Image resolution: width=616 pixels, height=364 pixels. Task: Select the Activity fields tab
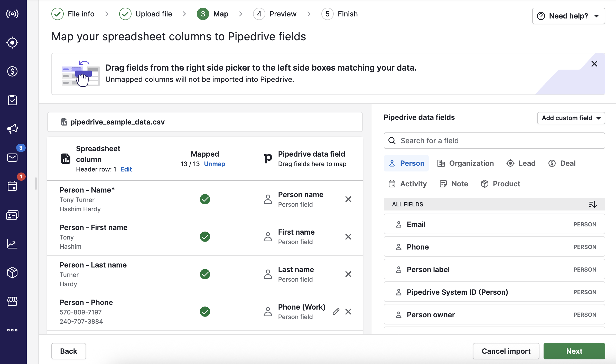pos(407,184)
